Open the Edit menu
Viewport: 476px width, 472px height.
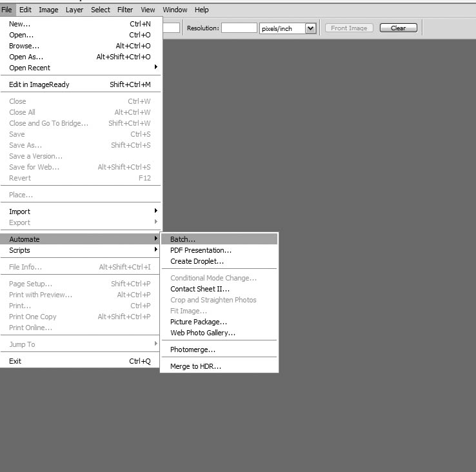25,10
